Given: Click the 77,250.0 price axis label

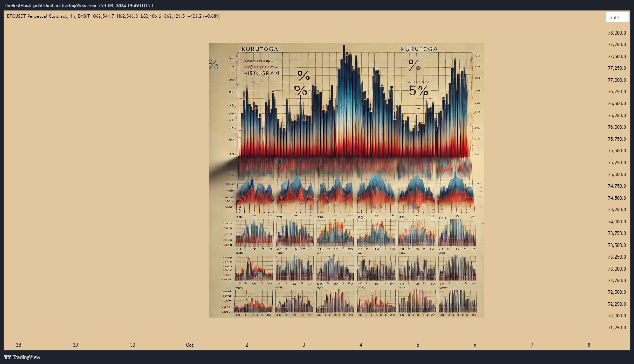Looking at the screenshot, I should click(617, 68).
